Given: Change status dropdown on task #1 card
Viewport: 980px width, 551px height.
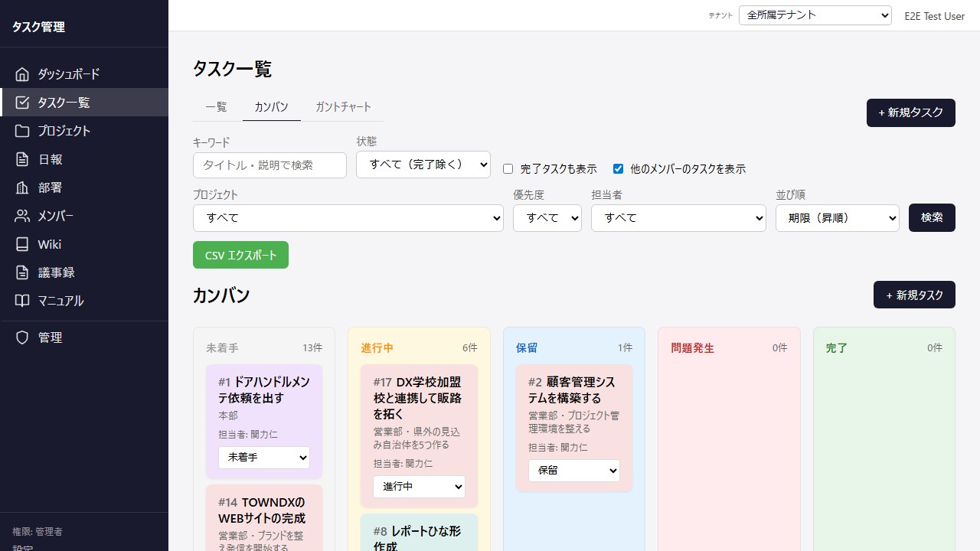Looking at the screenshot, I should (264, 458).
